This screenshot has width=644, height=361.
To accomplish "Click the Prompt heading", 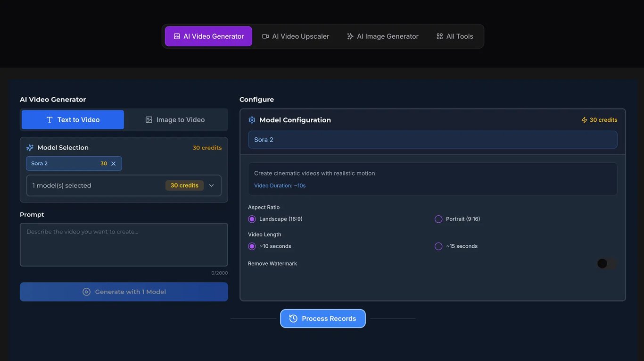I will pos(32,215).
